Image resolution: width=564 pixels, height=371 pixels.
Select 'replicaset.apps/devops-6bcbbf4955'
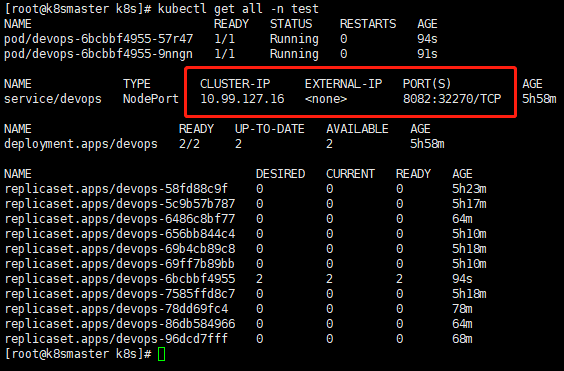pos(120,279)
